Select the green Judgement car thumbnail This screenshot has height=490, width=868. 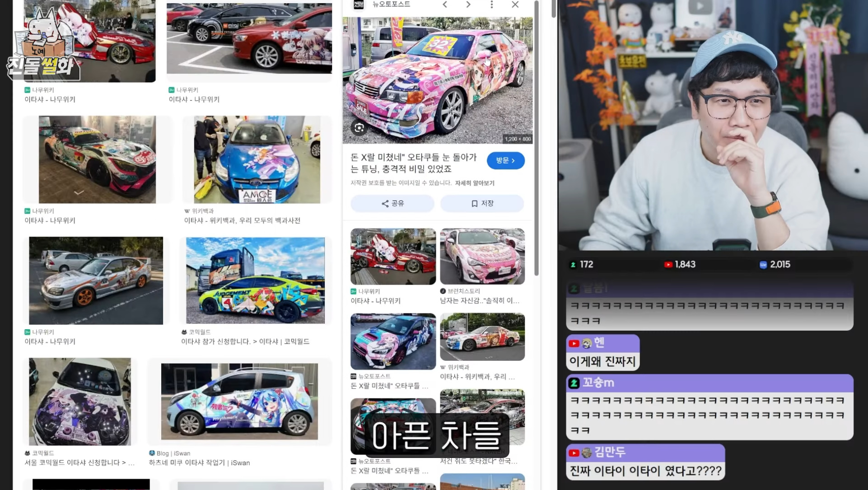(255, 280)
